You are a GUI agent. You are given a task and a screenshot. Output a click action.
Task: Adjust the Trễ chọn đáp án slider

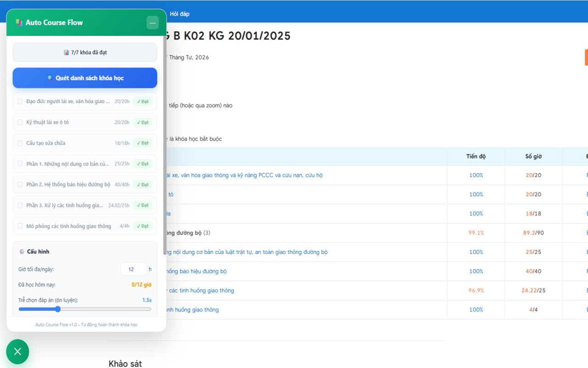pos(58,309)
